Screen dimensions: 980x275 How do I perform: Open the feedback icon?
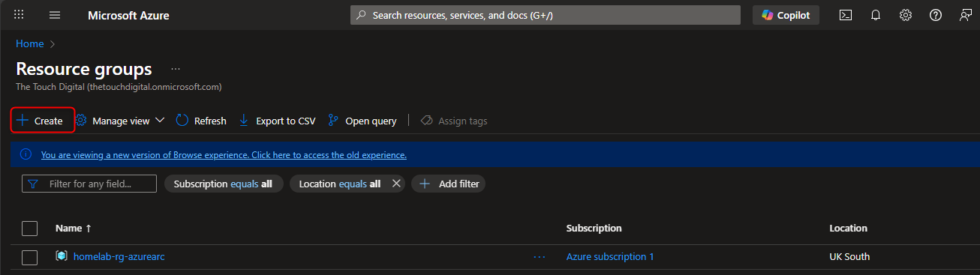(966, 15)
